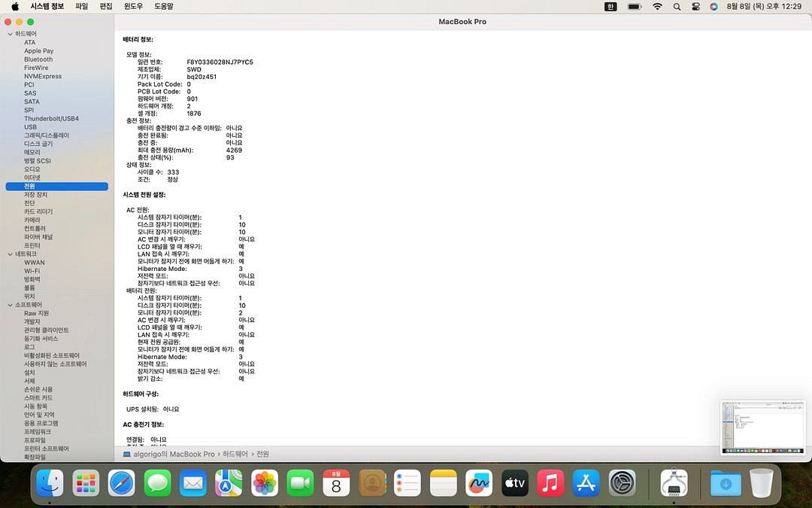Show 언어 및 지역 information
Image resolution: width=812 pixels, height=508 pixels.
tap(39, 415)
